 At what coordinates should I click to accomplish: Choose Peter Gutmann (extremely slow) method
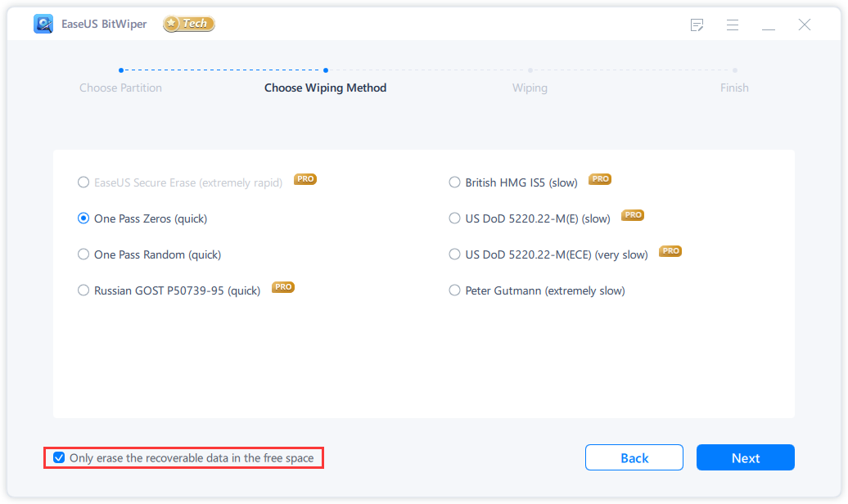(455, 290)
